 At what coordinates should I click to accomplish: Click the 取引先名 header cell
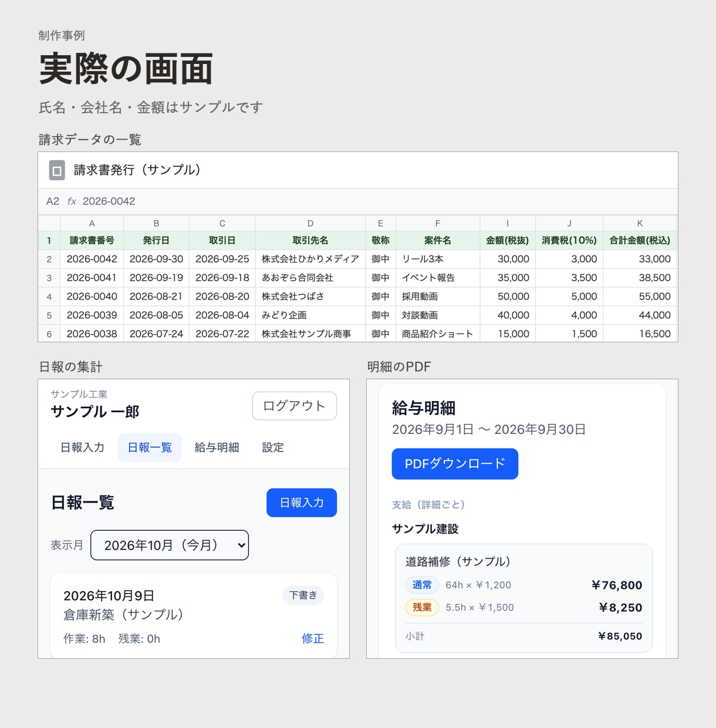click(310, 241)
